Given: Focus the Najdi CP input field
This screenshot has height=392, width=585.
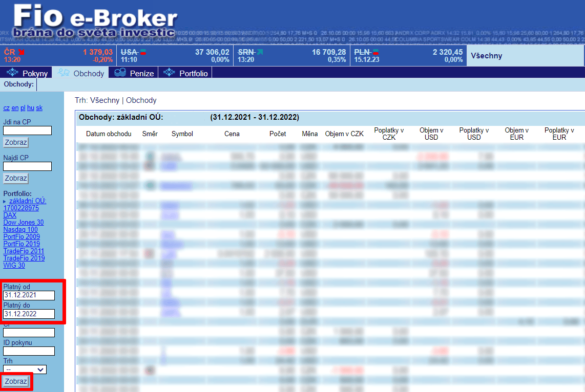Looking at the screenshot, I should pos(27,166).
